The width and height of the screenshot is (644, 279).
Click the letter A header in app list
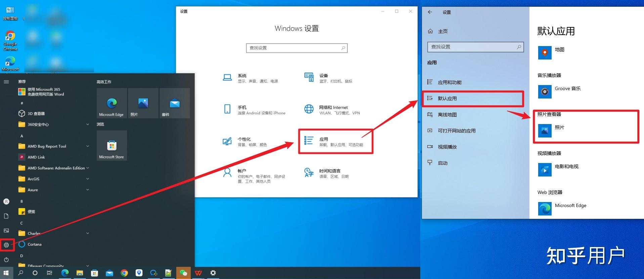pyautogui.click(x=22, y=136)
